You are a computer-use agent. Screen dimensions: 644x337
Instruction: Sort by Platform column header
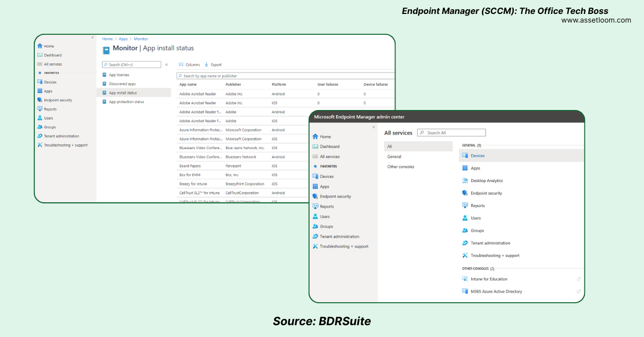tap(279, 84)
